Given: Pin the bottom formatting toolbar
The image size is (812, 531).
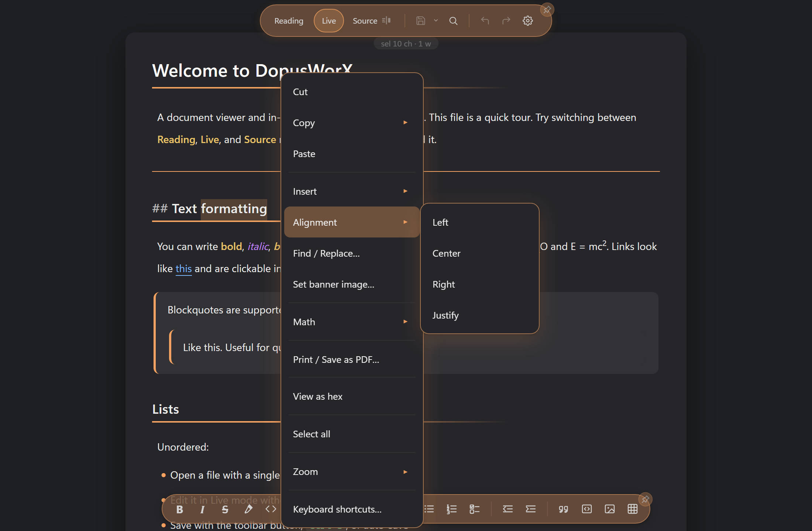Looking at the screenshot, I should point(645,499).
